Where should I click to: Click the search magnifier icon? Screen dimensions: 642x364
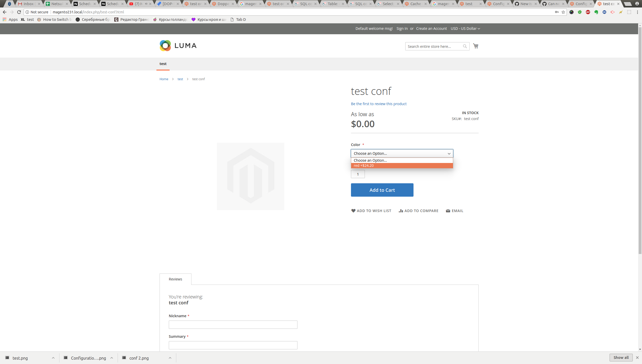click(465, 46)
